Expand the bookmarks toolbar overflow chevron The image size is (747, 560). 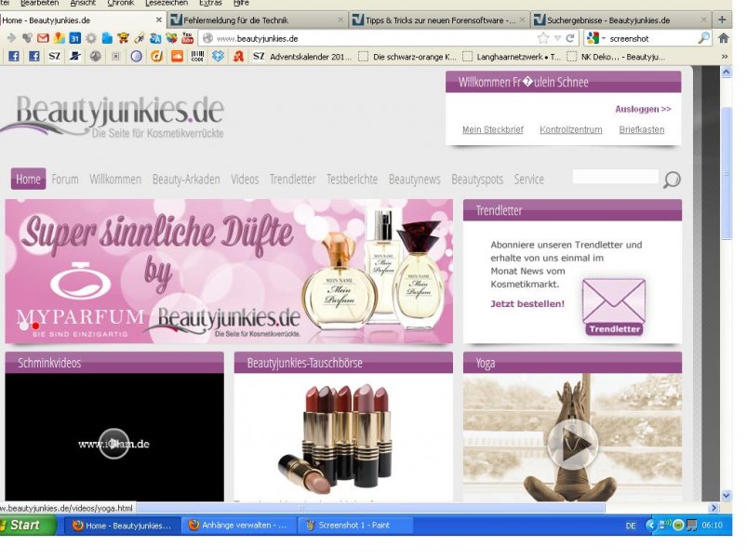[724, 57]
